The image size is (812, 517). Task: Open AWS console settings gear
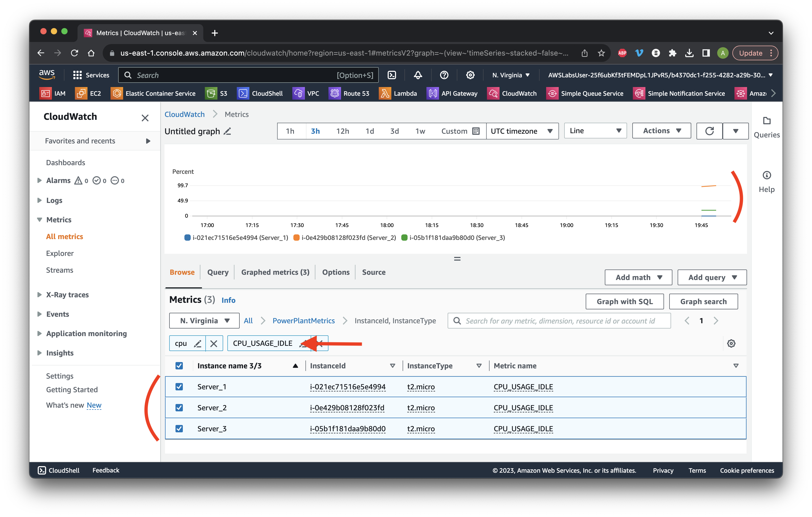point(470,75)
